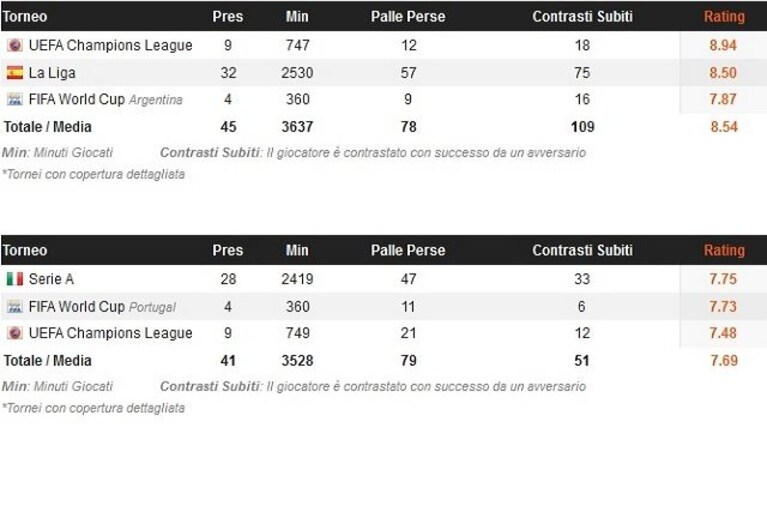Viewport: 767px width, 512px height.
Task: Open FIFA World Cup Portugal link
Action: pyautogui.click(x=102, y=307)
